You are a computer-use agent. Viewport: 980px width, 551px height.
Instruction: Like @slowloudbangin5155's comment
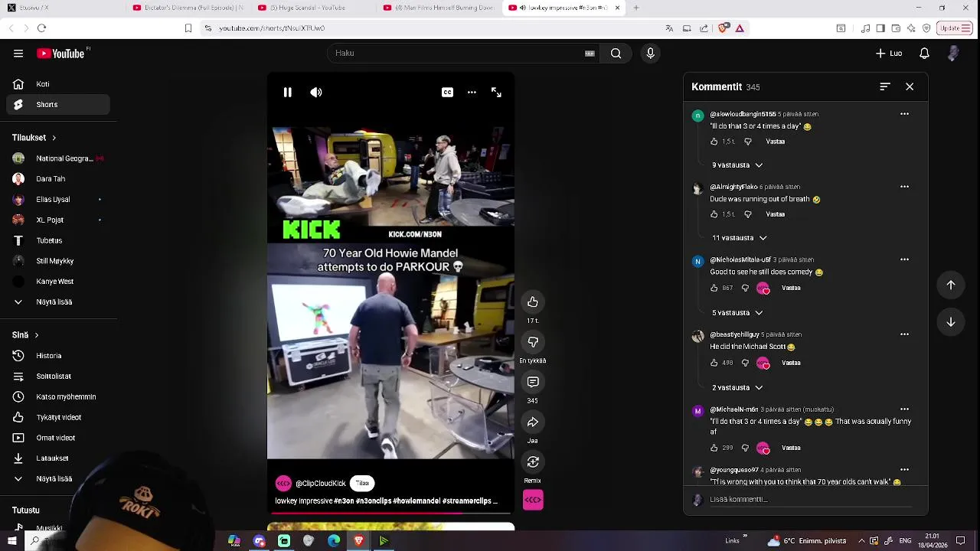714,142
